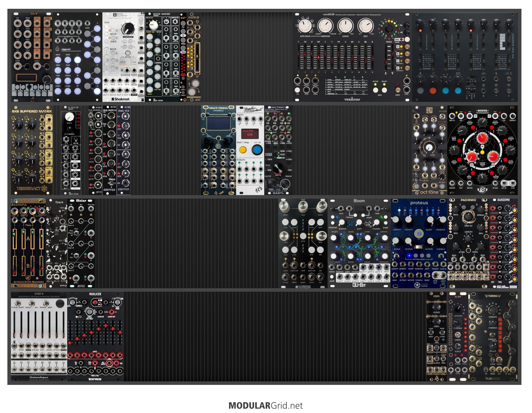Click the REST knob on meloDICER
The image size is (532, 413).
(366, 26)
